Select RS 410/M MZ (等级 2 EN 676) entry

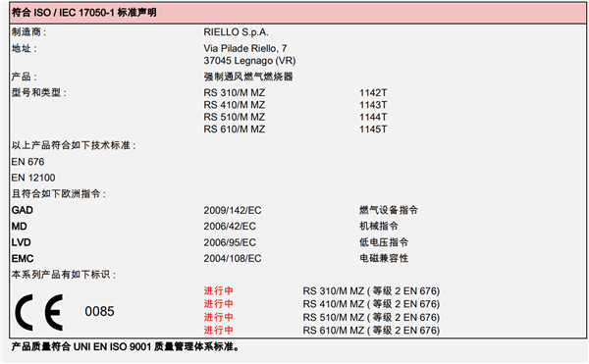pos(371,304)
